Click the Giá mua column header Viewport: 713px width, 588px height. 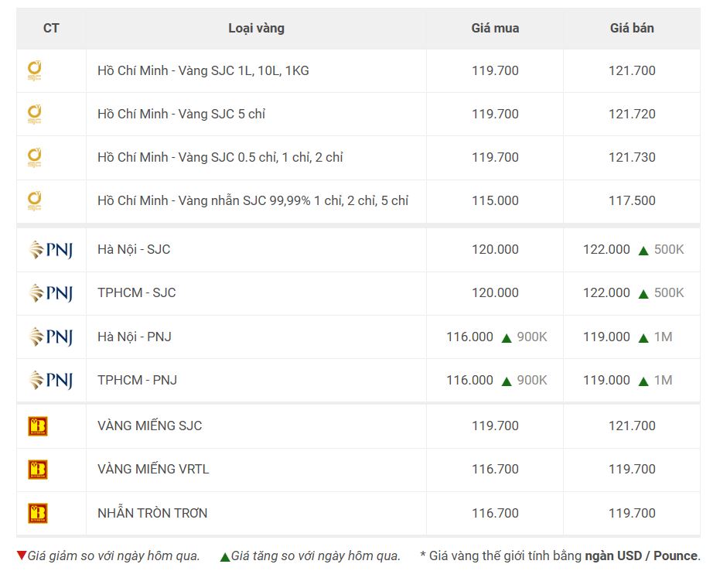[x=495, y=28]
